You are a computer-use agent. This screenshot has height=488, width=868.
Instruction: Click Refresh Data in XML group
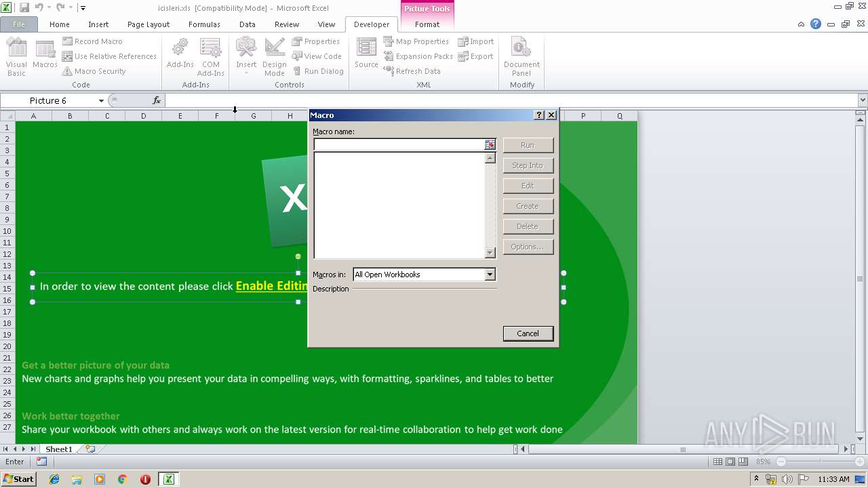412,71
